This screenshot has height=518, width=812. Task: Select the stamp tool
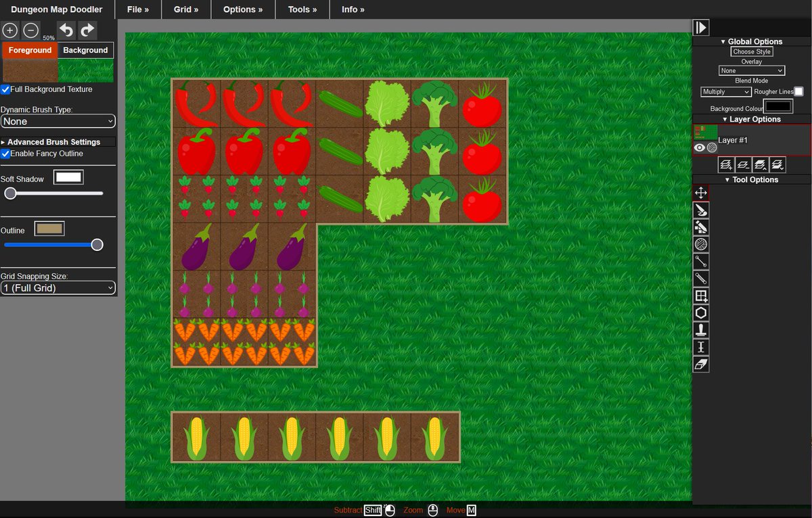701,330
